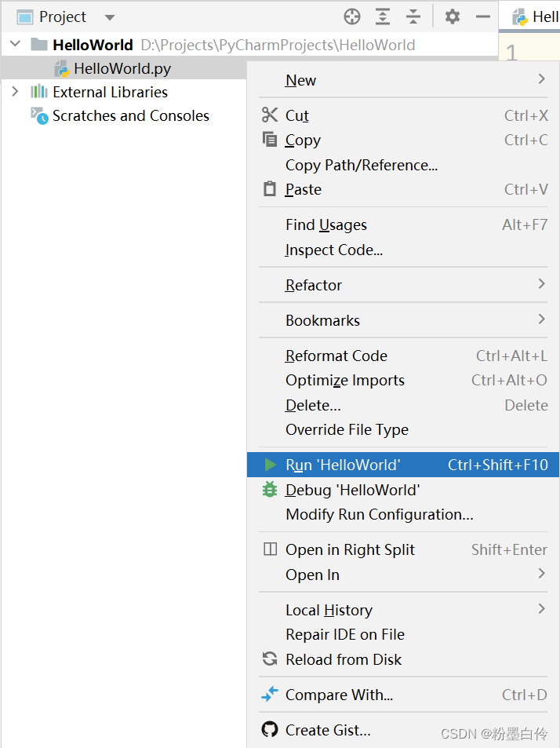Click the Ctrl+Shift+F10 shortcut text

(x=497, y=465)
